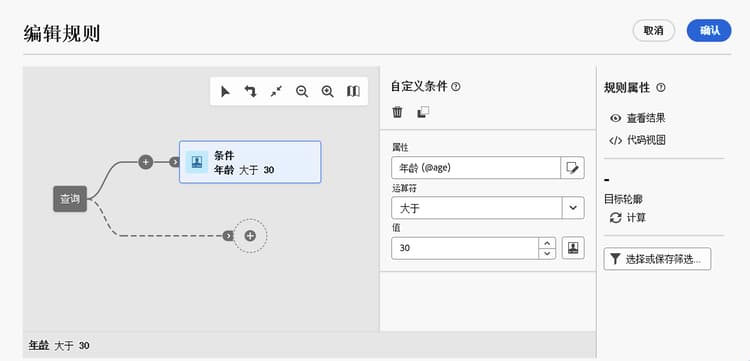
Task: Click the profile icon inside 条件 node
Action: pos(197,162)
